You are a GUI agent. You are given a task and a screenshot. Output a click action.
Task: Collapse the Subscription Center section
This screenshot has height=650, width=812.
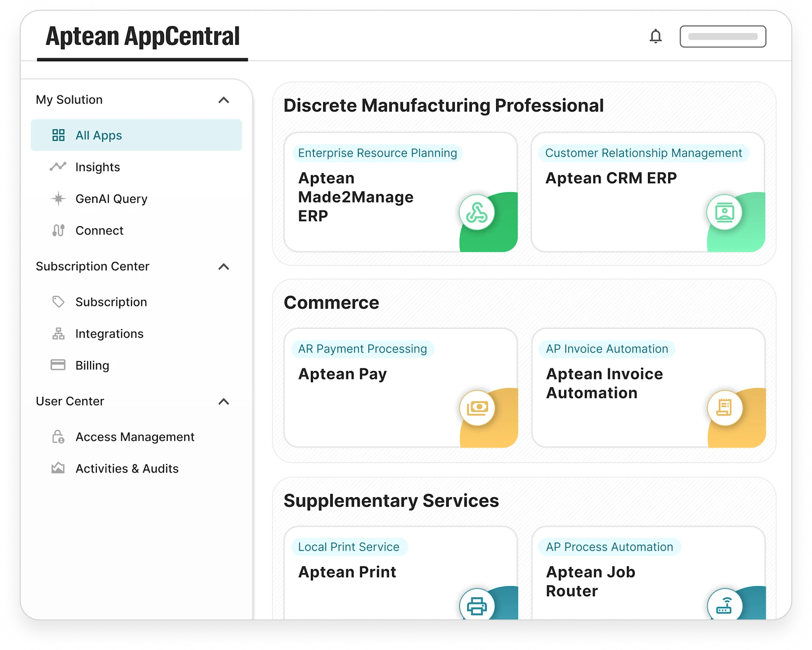point(224,267)
